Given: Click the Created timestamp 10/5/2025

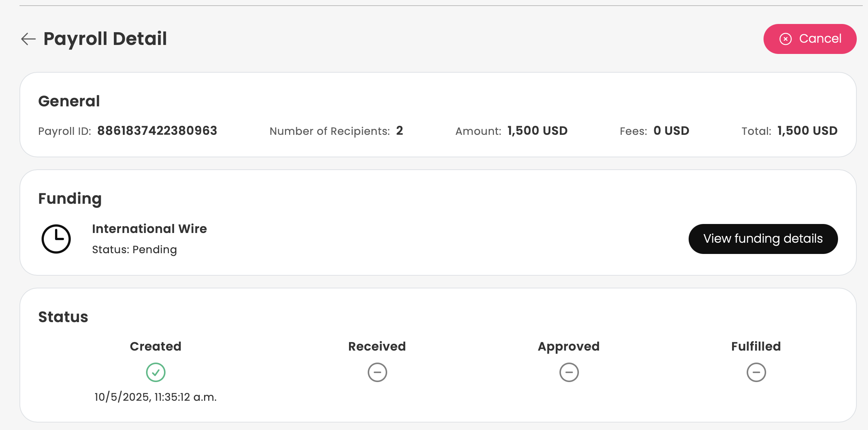Looking at the screenshot, I should [x=155, y=397].
